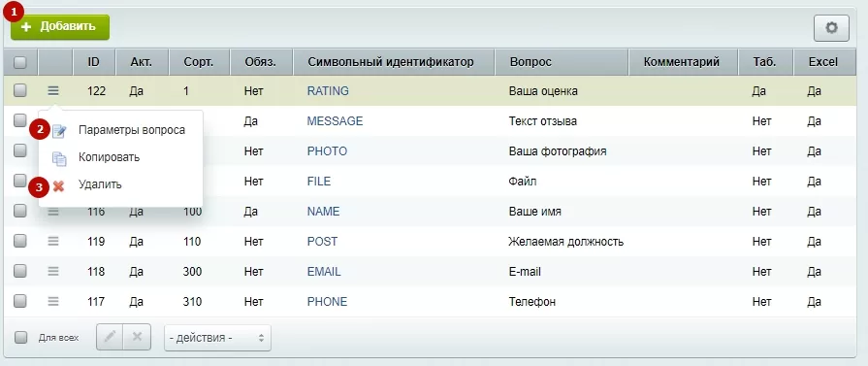This screenshot has height=366, width=868.
Task: Open the hamburger menu for RATING row
Action: (53, 90)
